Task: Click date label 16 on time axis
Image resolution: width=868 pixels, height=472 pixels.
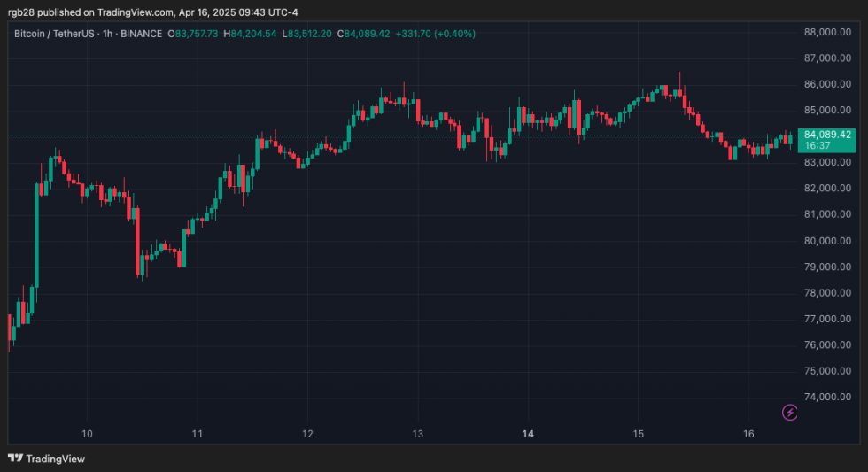Action: click(x=748, y=434)
